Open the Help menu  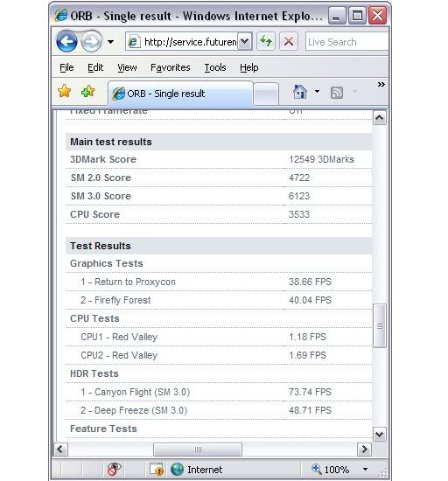coord(248,67)
